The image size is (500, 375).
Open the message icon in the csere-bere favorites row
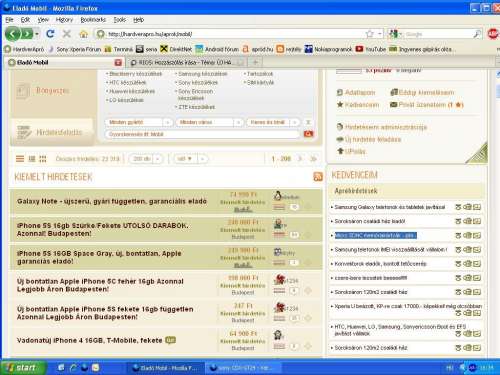coord(477,278)
